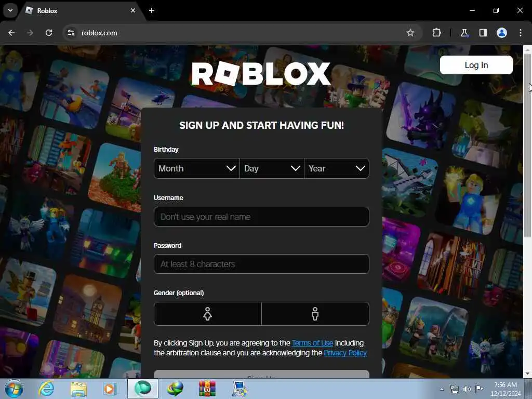Open Windows Explorer folder icon in taskbar

click(x=78, y=389)
